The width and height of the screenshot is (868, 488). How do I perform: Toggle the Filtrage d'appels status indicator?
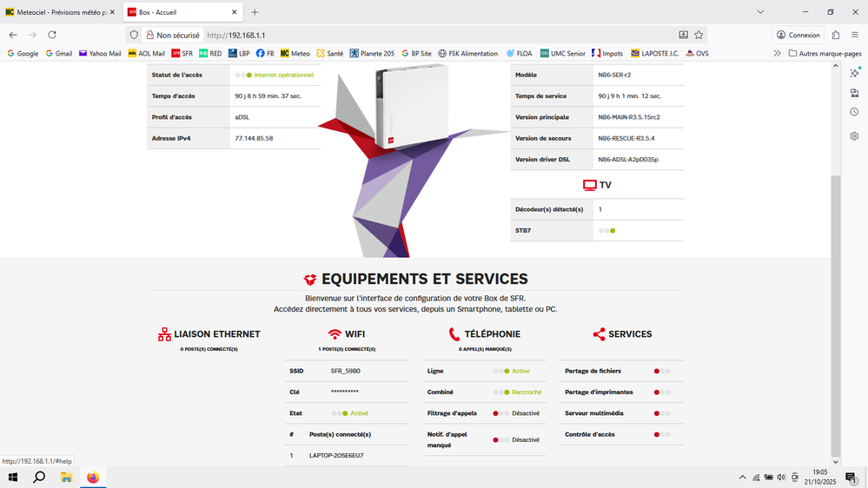pyautogui.click(x=501, y=413)
